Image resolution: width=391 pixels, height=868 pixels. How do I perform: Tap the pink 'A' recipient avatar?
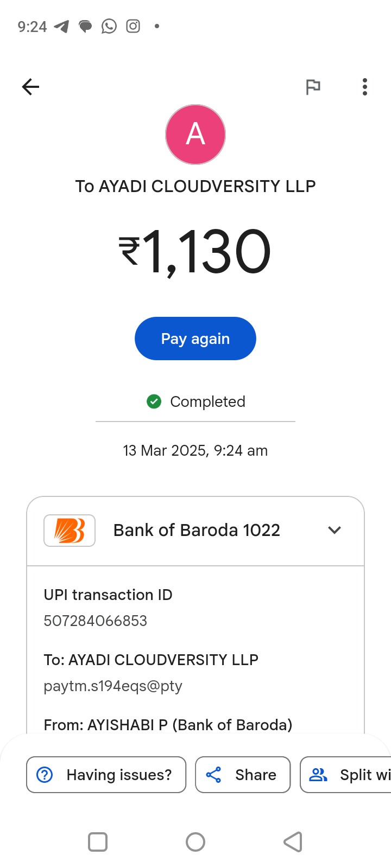pos(195,135)
